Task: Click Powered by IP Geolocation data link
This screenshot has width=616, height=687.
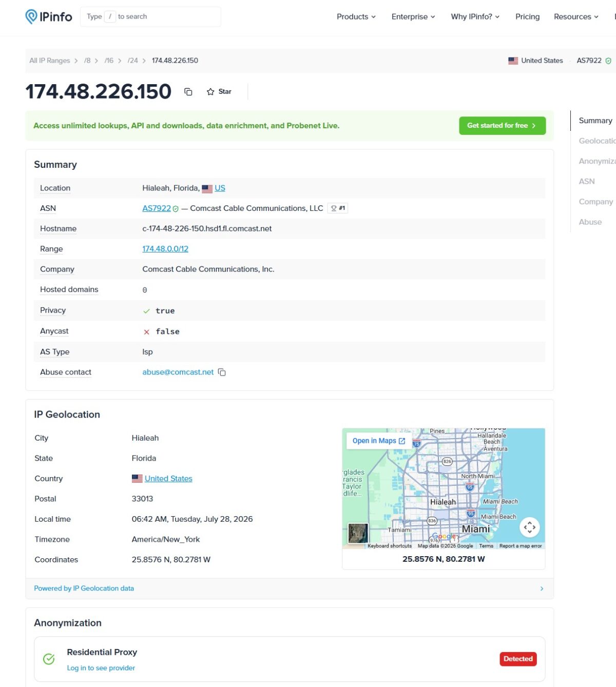Action: click(84, 588)
